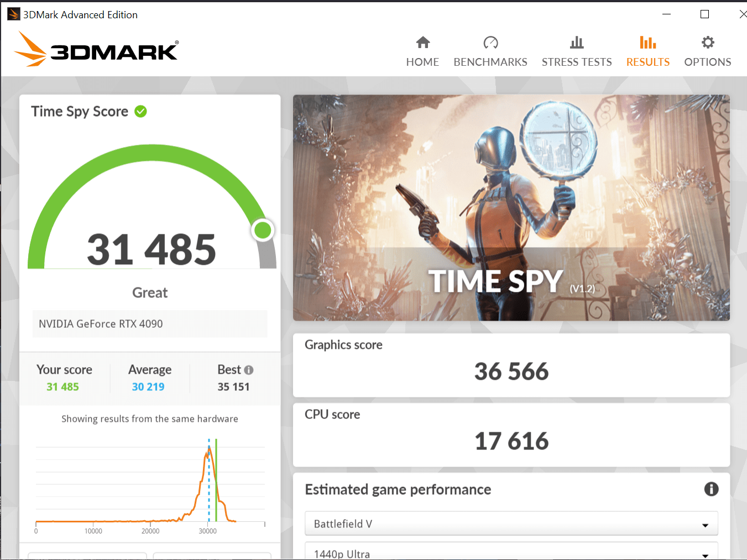Click the Great rating label
Screen dimensions: 747x560
(150, 292)
